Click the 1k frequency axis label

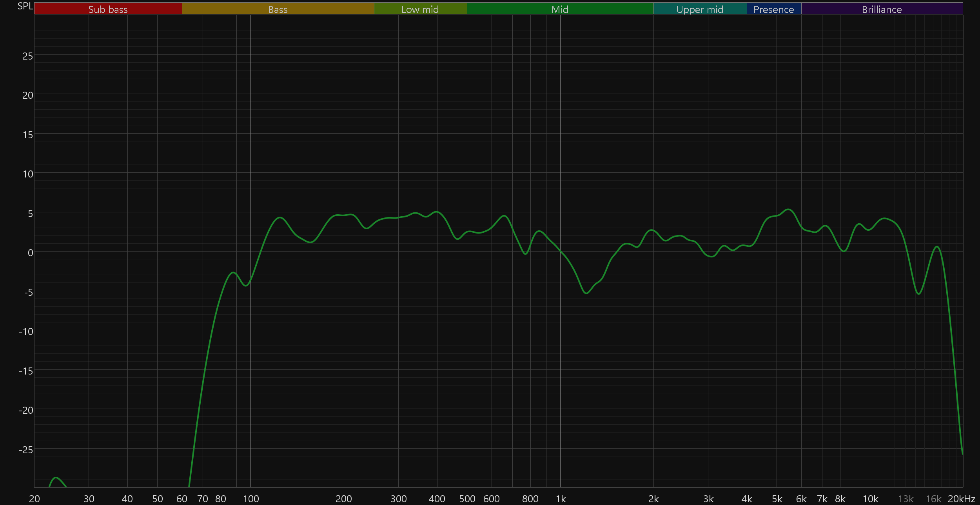point(561,499)
